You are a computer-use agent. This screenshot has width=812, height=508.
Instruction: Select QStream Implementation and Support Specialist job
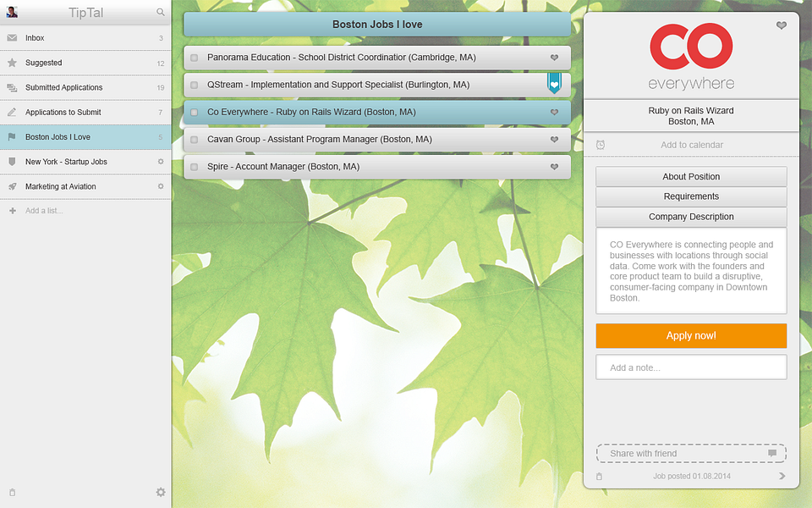(x=377, y=85)
